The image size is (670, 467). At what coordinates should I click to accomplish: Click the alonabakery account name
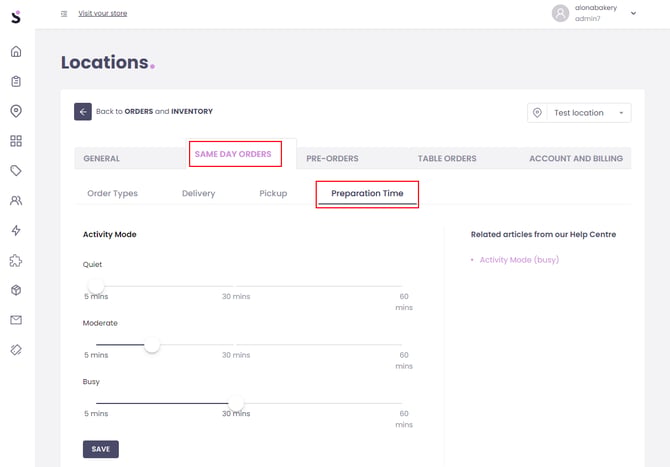point(596,8)
